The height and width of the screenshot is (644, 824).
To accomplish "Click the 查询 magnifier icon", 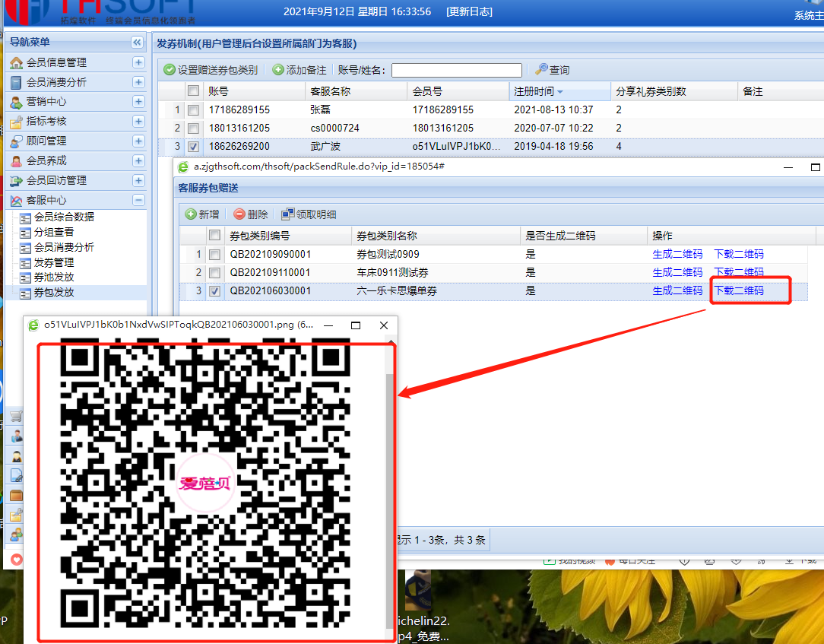I will [x=541, y=69].
